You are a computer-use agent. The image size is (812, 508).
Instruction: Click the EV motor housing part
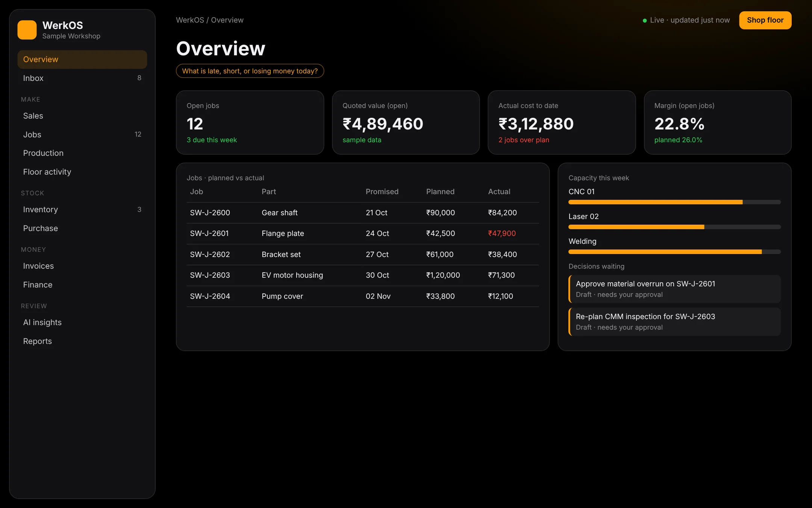[x=292, y=275]
